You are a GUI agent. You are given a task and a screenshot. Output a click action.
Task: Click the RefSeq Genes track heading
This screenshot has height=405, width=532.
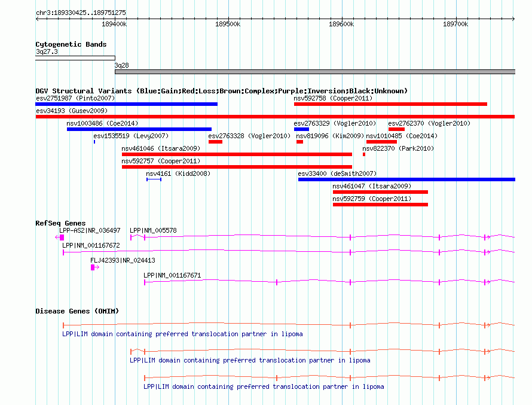point(60,223)
